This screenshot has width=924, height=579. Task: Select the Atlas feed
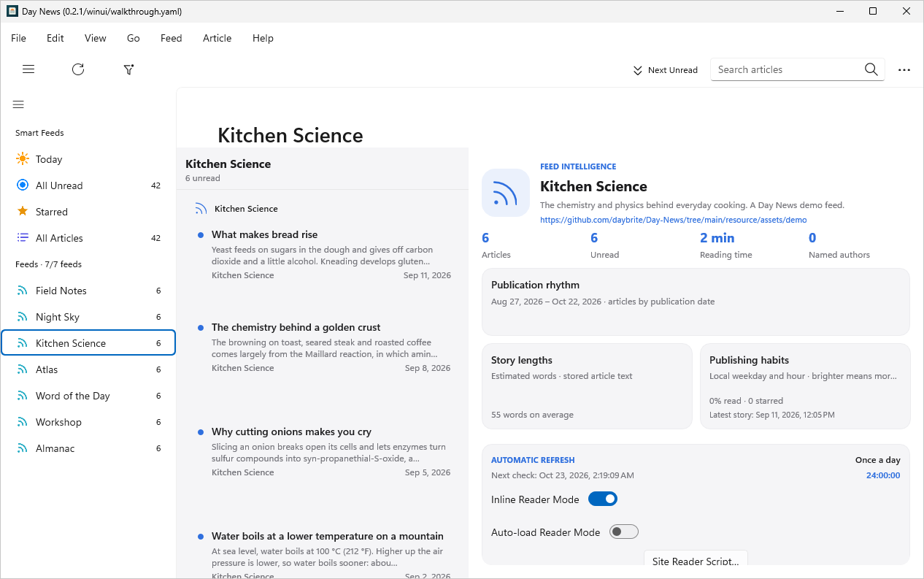pyautogui.click(x=88, y=369)
